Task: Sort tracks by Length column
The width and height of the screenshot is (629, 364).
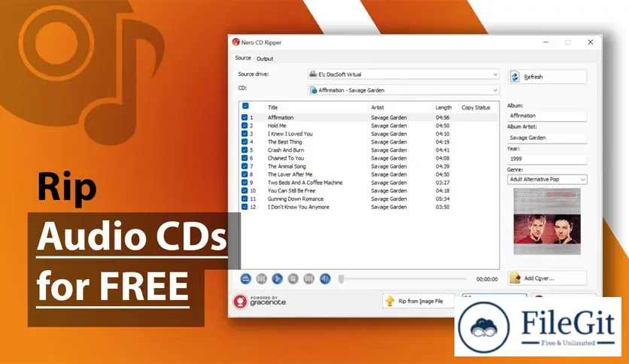Action: [445, 108]
